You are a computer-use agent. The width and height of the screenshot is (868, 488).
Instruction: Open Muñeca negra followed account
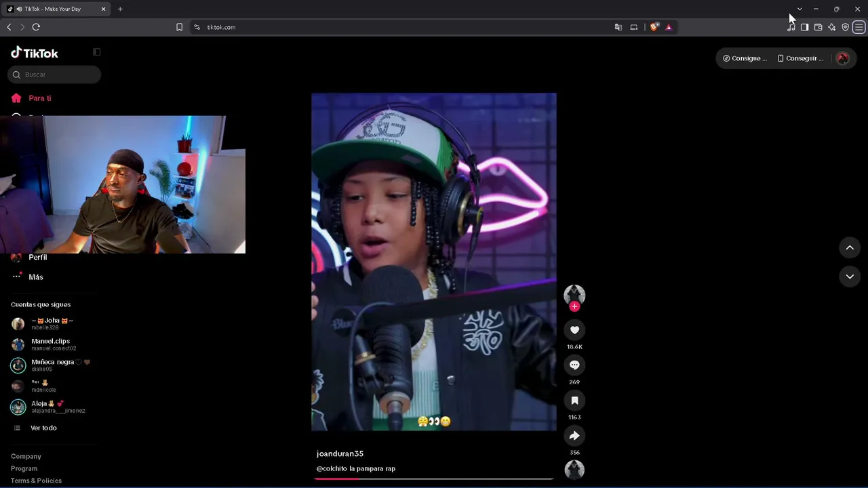(x=52, y=365)
